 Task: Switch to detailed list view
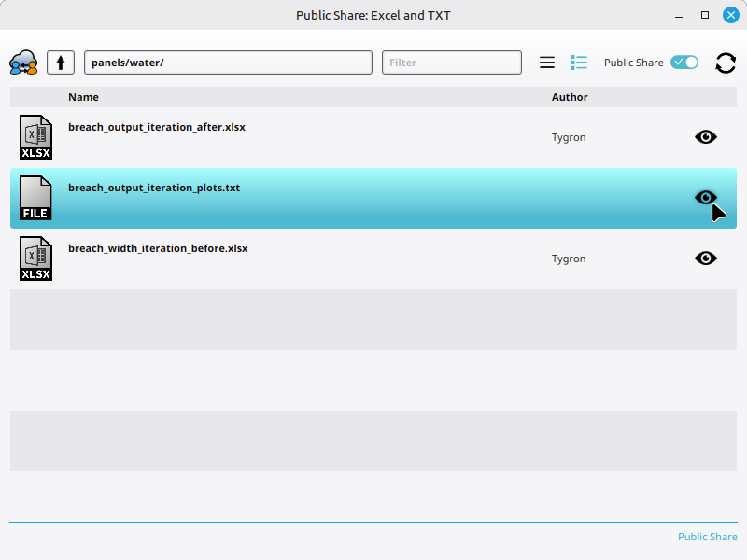click(x=579, y=62)
